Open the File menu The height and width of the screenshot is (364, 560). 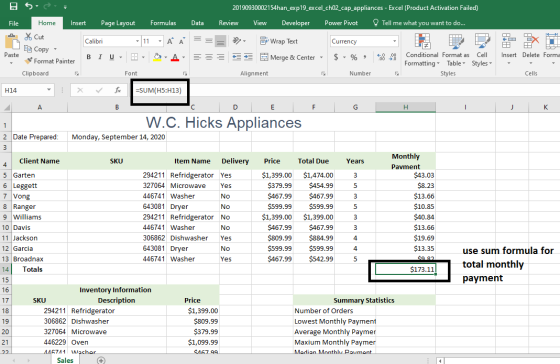point(14,23)
